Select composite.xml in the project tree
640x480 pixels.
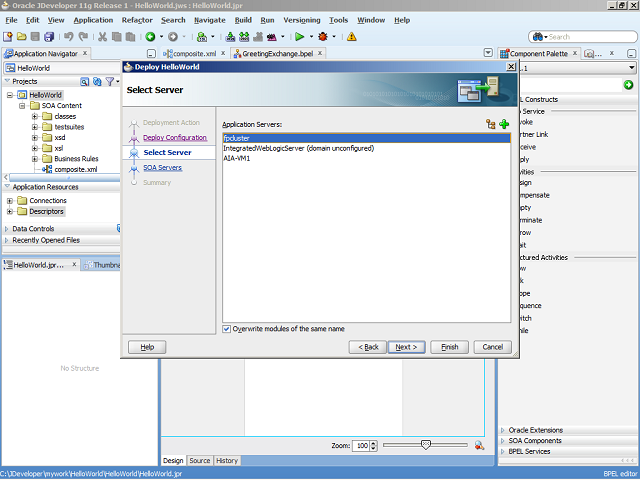76,169
